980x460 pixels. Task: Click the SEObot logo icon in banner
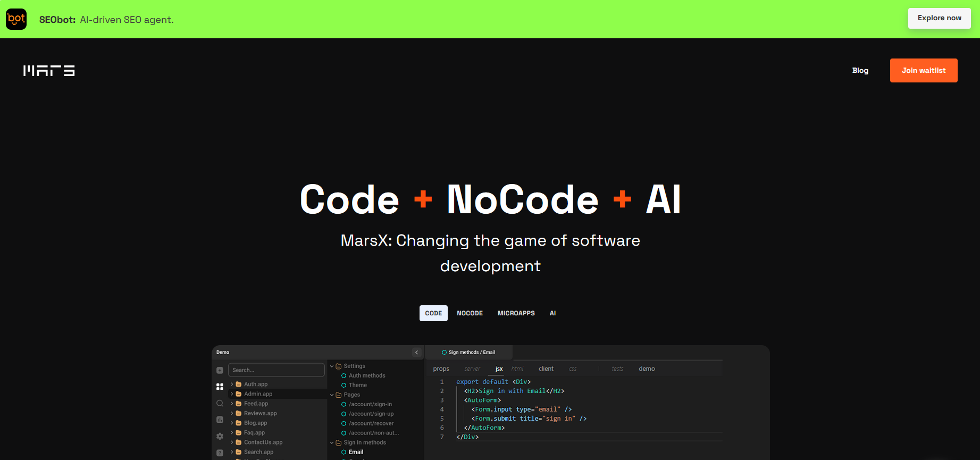pos(16,19)
